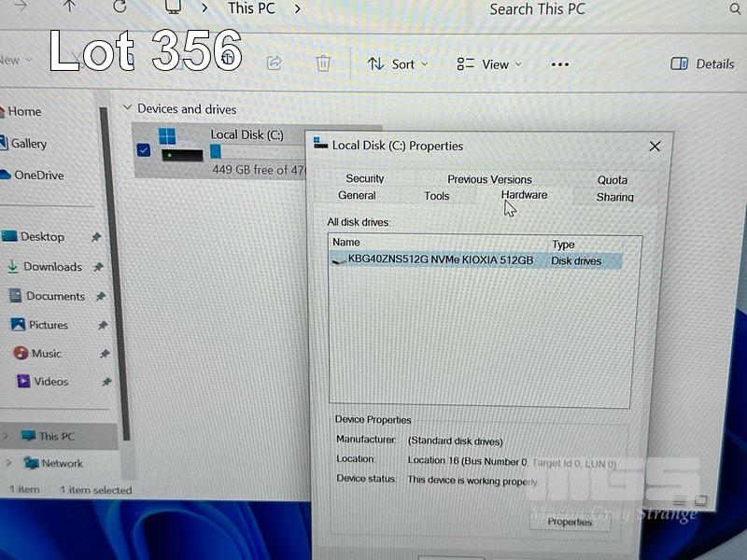Click the Up arrow navigation icon

pos(70,7)
